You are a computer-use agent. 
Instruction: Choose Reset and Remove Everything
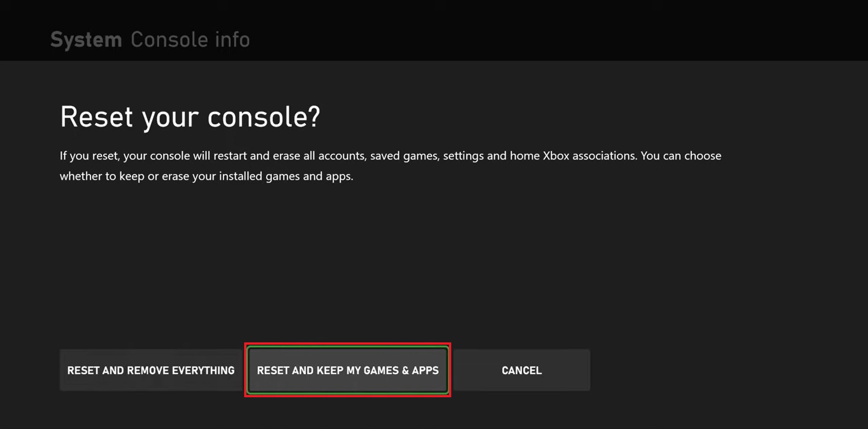[151, 370]
